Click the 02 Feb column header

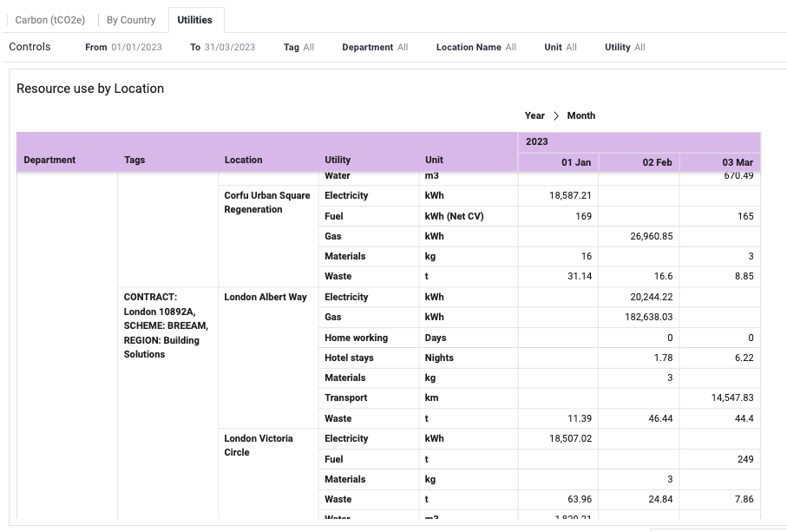coord(639,162)
